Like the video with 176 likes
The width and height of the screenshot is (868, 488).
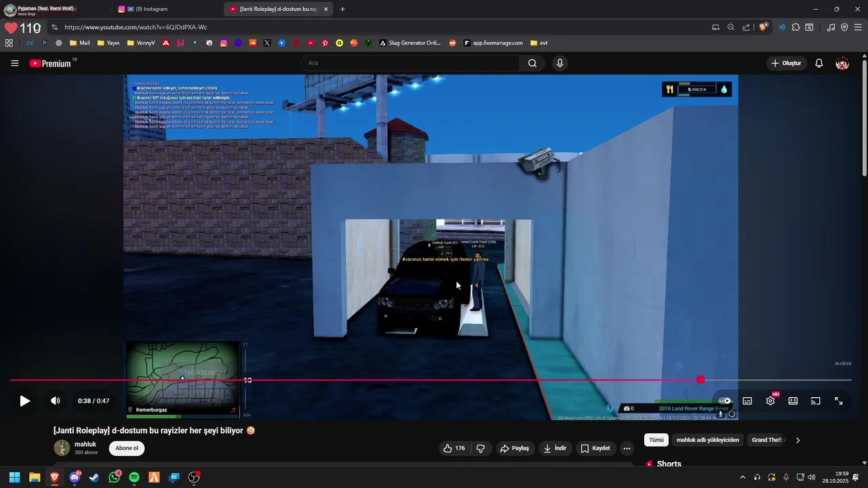click(454, 448)
